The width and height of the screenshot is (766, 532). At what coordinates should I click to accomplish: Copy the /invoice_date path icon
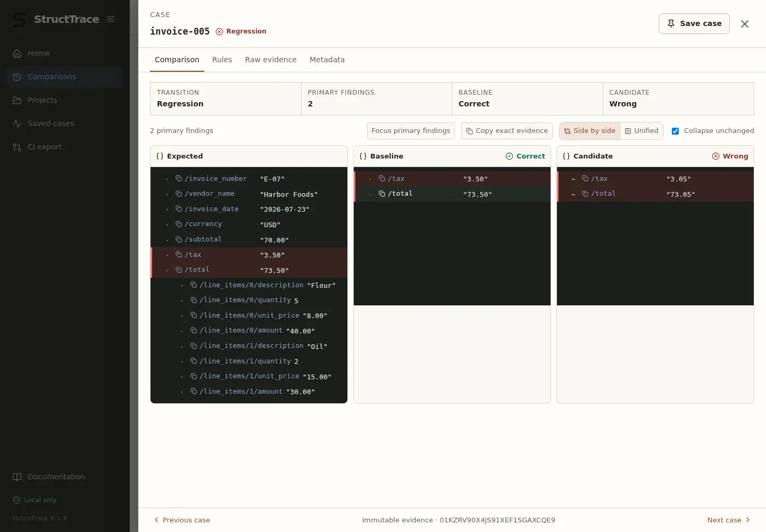click(179, 209)
